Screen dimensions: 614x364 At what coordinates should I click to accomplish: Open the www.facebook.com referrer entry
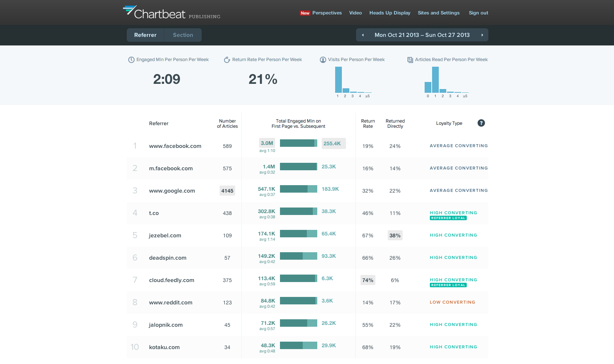pos(175,146)
